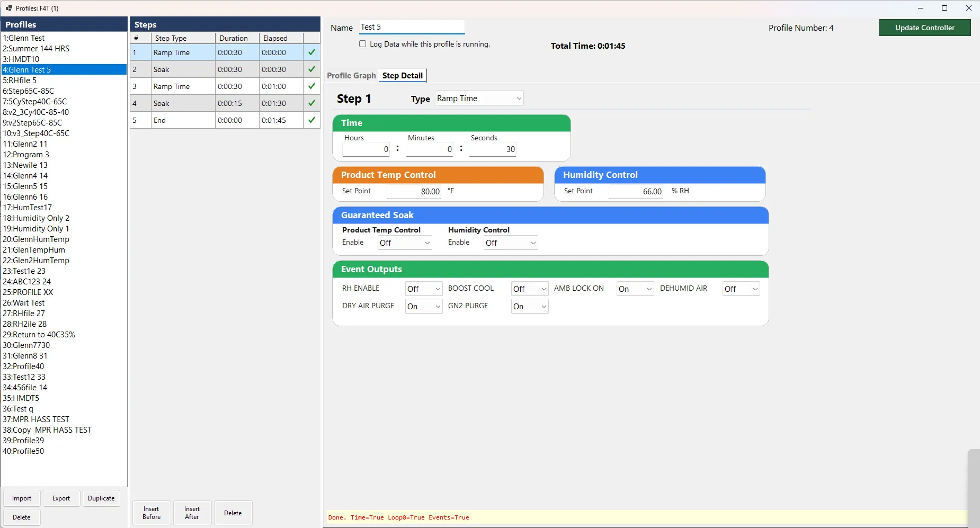
Task: Click the Minutes input field
Action: tap(430, 149)
